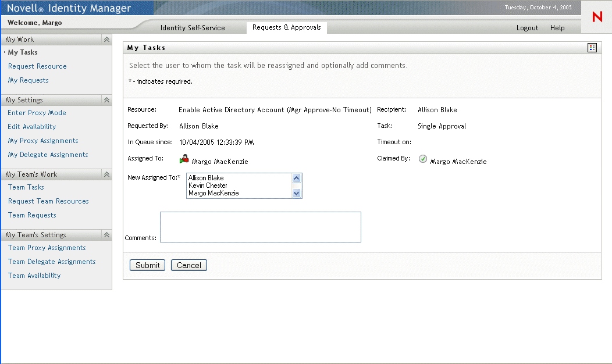Switch to Identity Self-Service tab
612x364 pixels.
click(193, 28)
